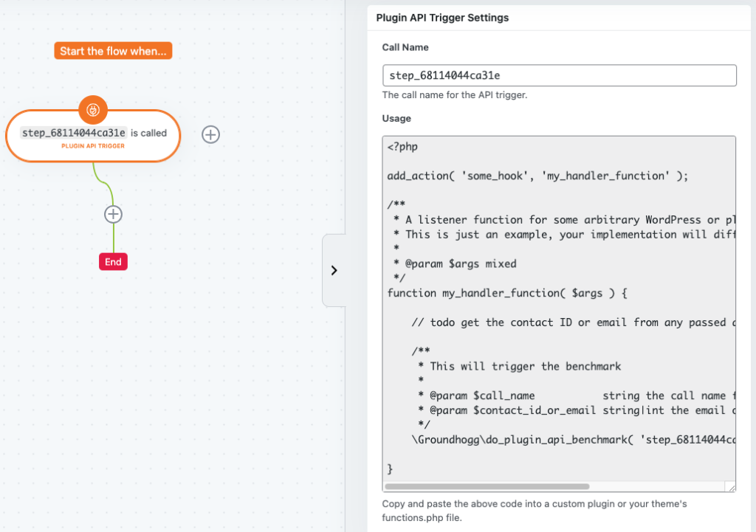Click the textarea resize handle corner

click(x=731, y=487)
